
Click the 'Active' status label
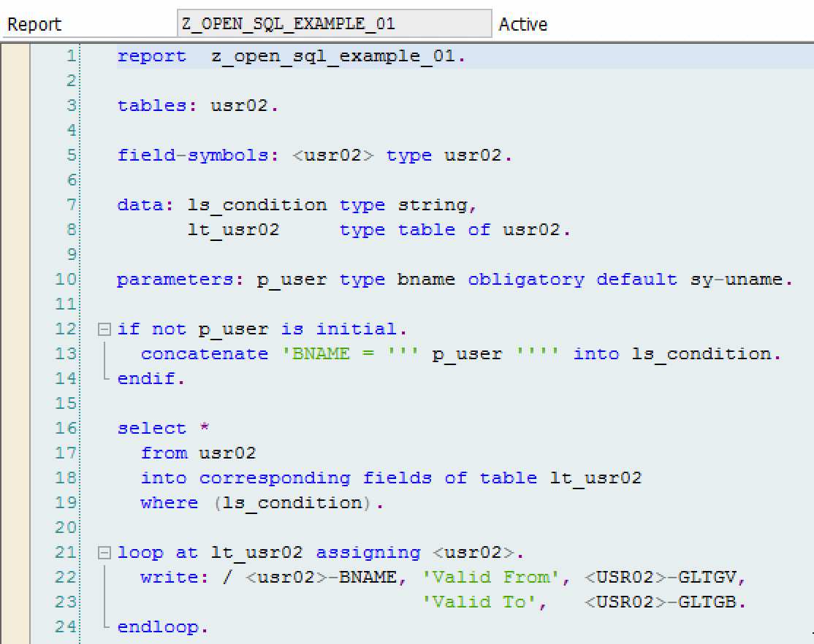(523, 24)
